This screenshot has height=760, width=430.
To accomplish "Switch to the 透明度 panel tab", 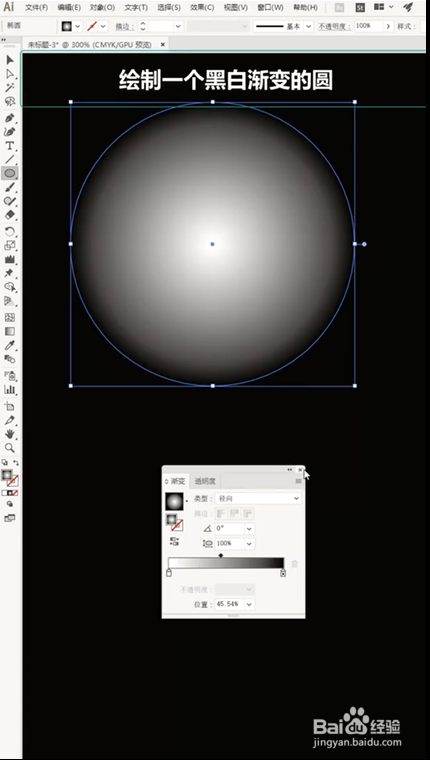I will (x=205, y=481).
